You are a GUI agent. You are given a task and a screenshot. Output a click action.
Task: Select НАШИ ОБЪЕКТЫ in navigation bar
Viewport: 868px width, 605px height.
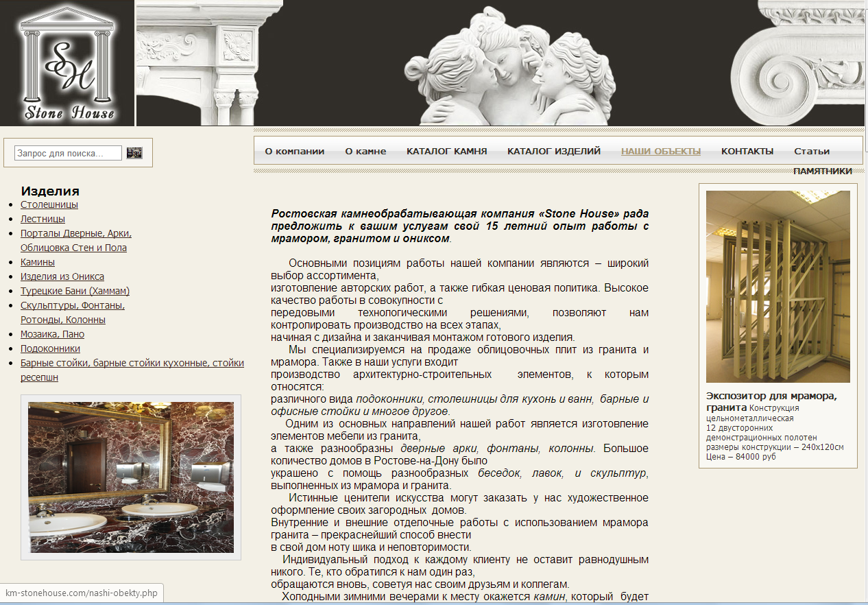[660, 151]
